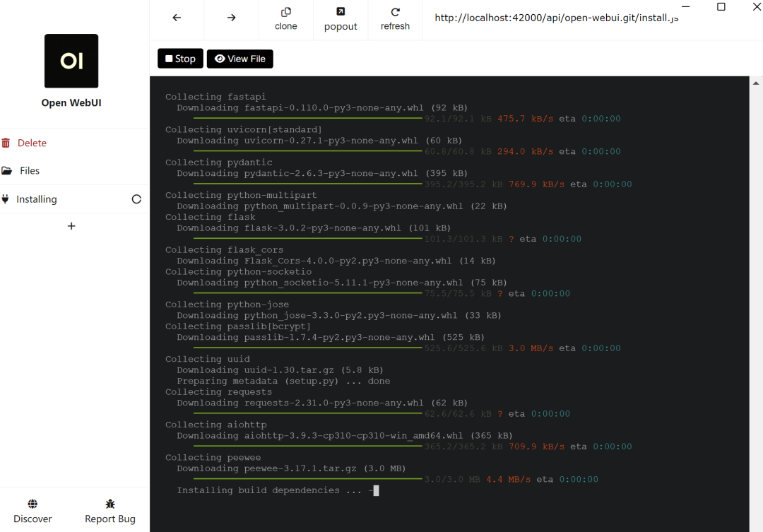Click 'Collecting fastapi' terminal line
763x532 pixels.
pos(215,97)
